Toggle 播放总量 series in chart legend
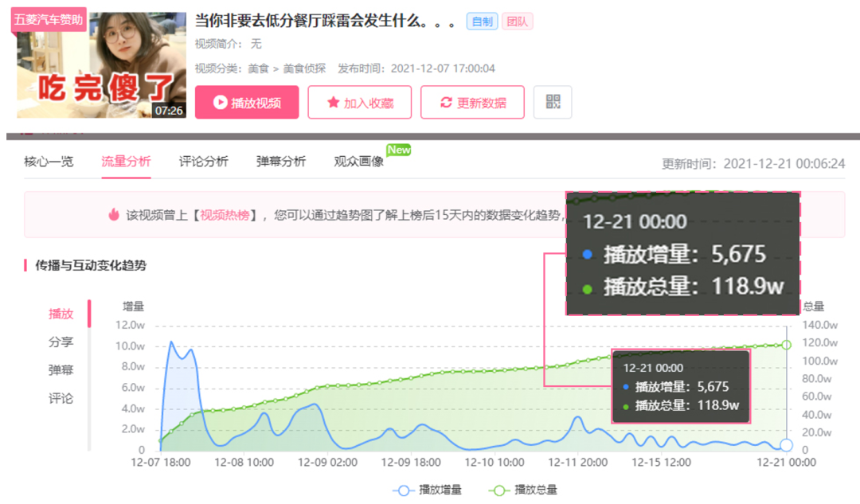Screen dimensions: 860x504 (x=522, y=490)
